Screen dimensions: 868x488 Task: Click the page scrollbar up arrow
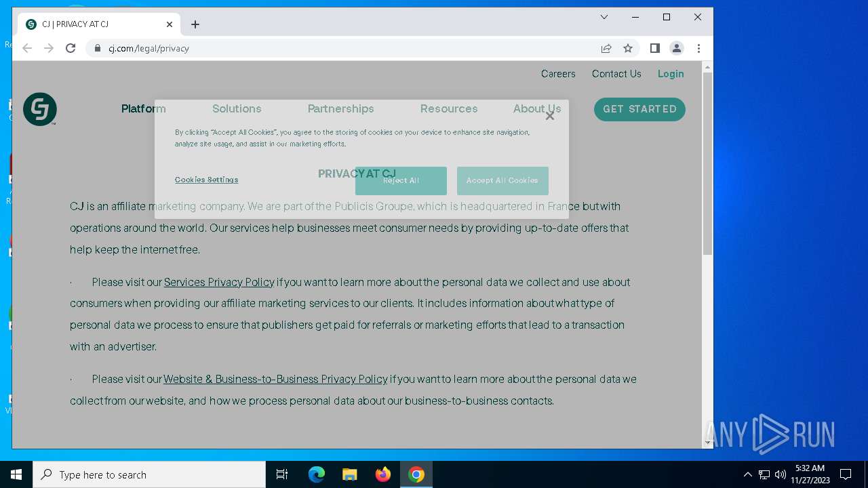707,67
